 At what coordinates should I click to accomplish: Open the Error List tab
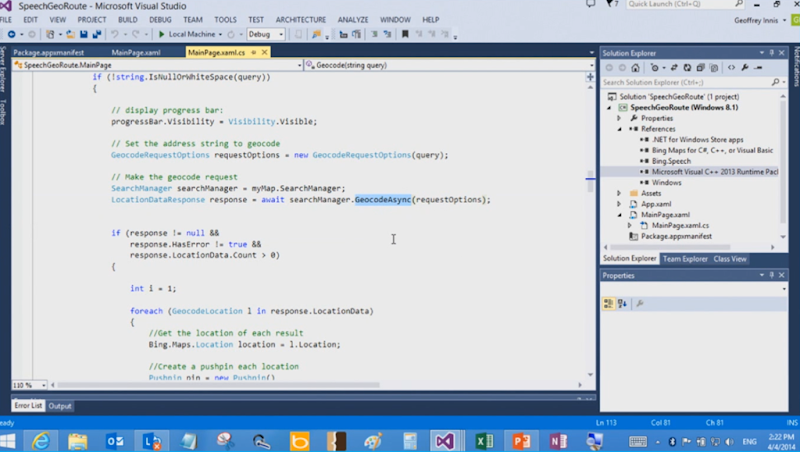click(28, 406)
